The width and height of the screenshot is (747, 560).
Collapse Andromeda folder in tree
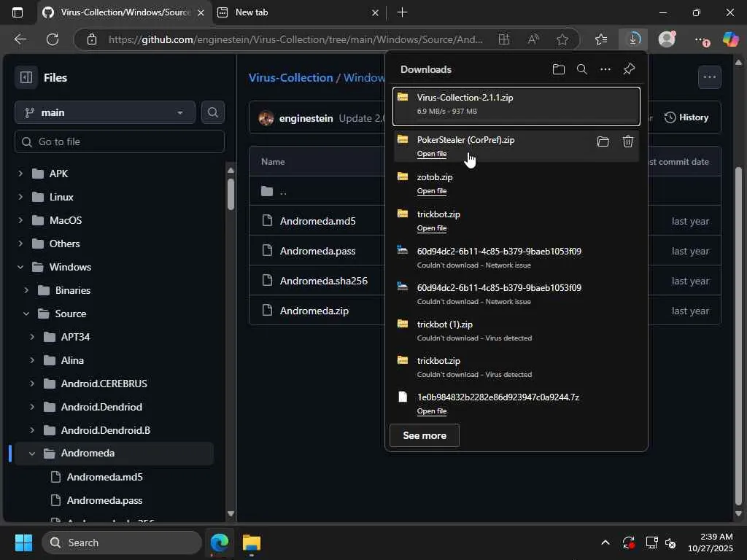(32, 454)
